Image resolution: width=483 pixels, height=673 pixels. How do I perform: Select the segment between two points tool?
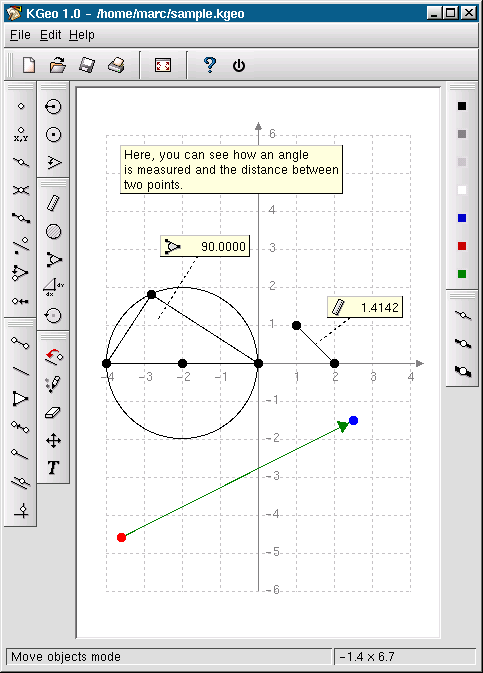pyautogui.click(x=21, y=343)
